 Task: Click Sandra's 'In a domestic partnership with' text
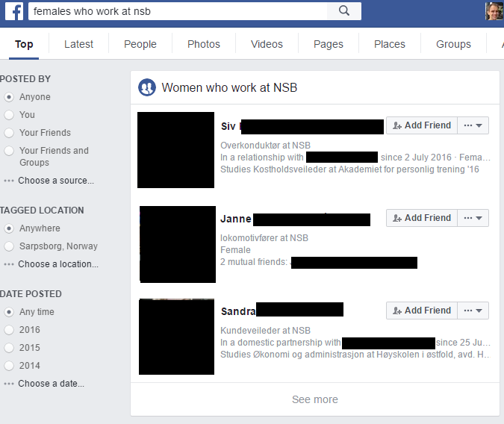click(x=281, y=343)
